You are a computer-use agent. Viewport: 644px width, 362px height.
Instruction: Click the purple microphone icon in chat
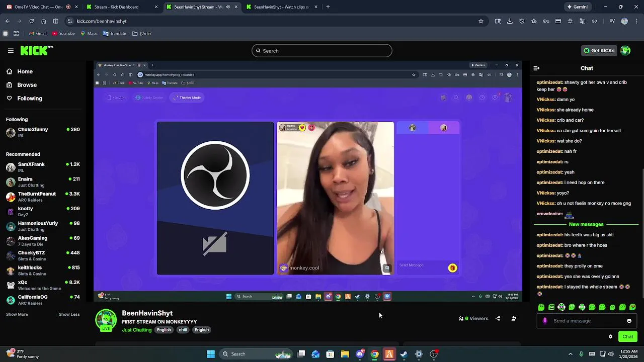coord(545,321)
